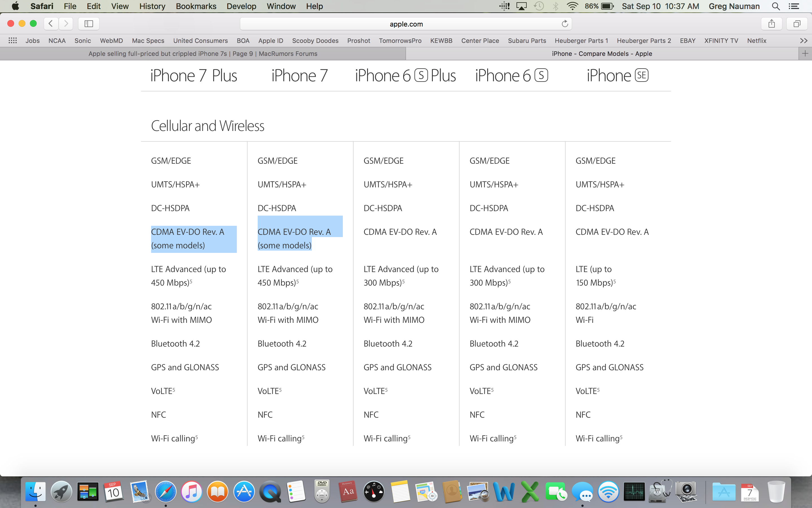
Task: Open the Window menu
Action: click(x=281, y=6)
